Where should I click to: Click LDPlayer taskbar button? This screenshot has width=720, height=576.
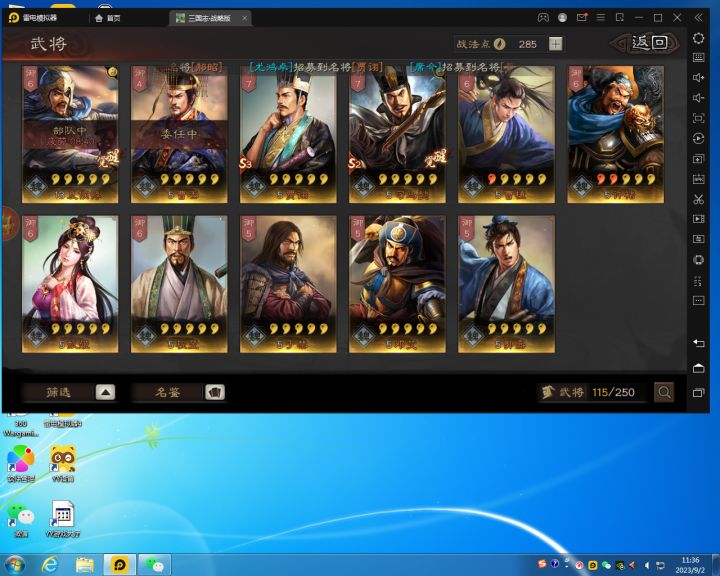(x=119, y=565)
